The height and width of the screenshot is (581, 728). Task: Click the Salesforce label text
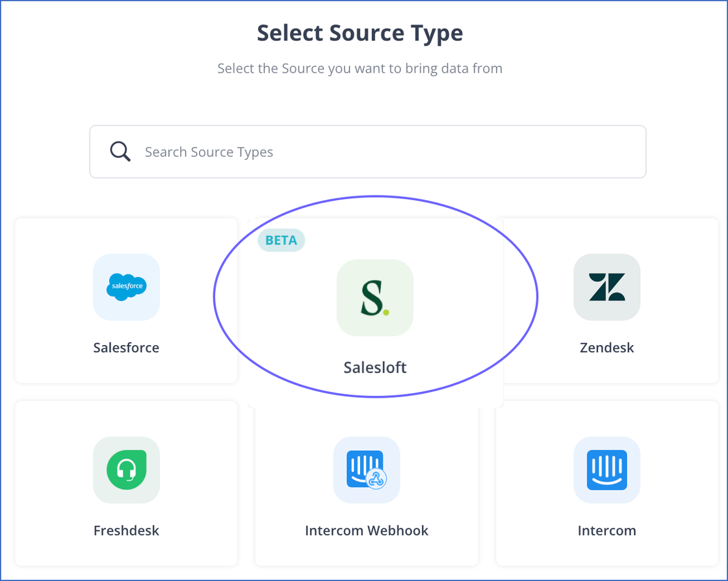pos(126,348)
